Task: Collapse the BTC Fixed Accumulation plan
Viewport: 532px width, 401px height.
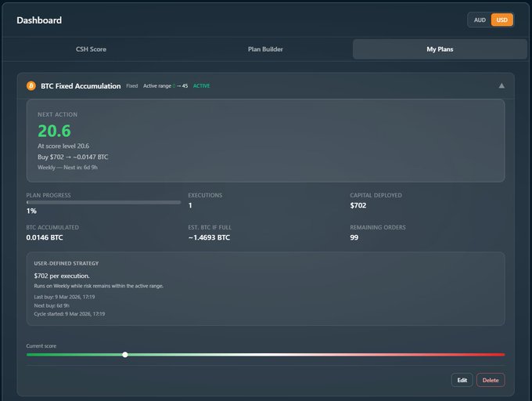Action: click(501, 85)
